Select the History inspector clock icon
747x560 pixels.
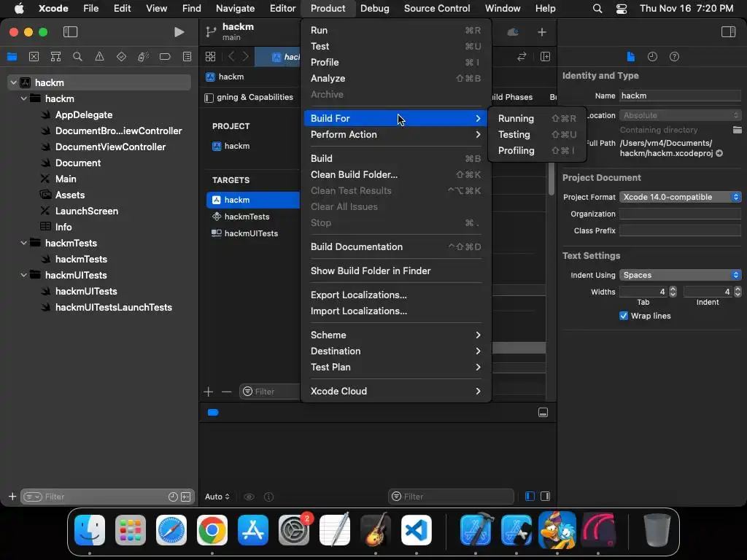[652, 57]
